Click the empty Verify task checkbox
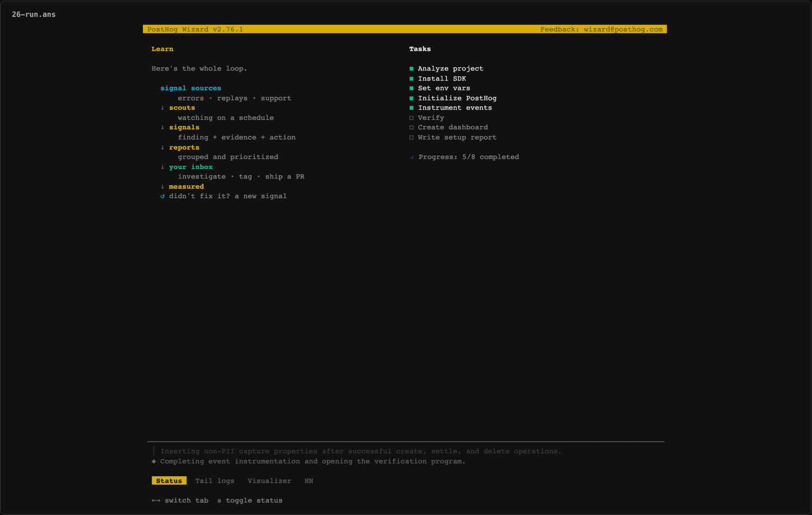Image resolution: width=812 pixels, height=515 pixels. (412, 118)
